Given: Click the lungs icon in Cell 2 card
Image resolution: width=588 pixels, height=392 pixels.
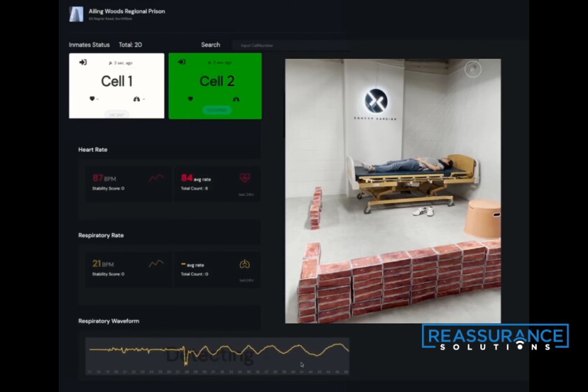Looking at the screenshot, I should pos(237,99).
